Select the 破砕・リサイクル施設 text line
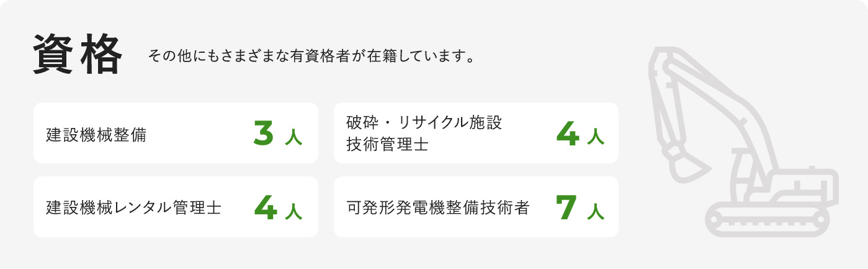This screenshot has height=269, width=868. pos(424,122)
